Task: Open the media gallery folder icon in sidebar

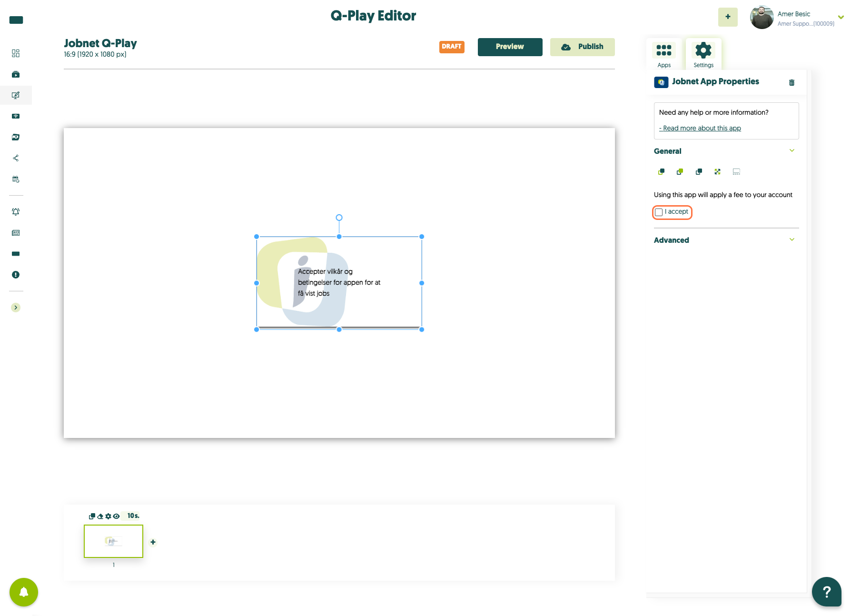Action: [16, 137]
